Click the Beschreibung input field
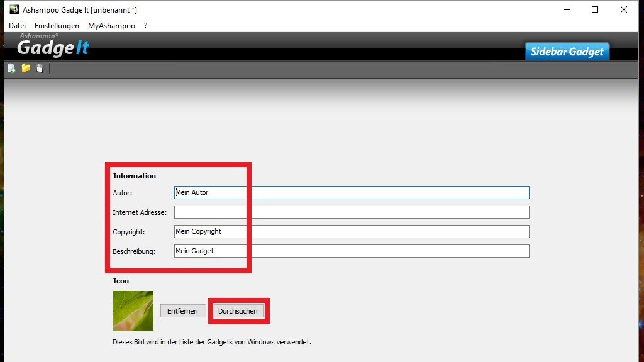Viewport: 644px width, 362px height. [x=352, y=251]
